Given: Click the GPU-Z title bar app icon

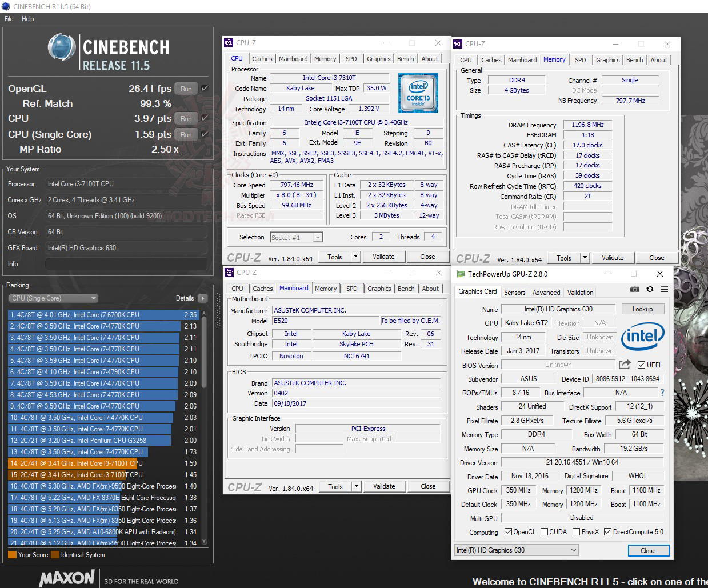Looking at the screenshot, I should 461,274.
